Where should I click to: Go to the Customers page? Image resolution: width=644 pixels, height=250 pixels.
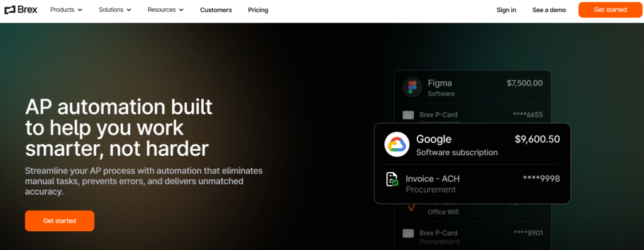tap(216, 10)
